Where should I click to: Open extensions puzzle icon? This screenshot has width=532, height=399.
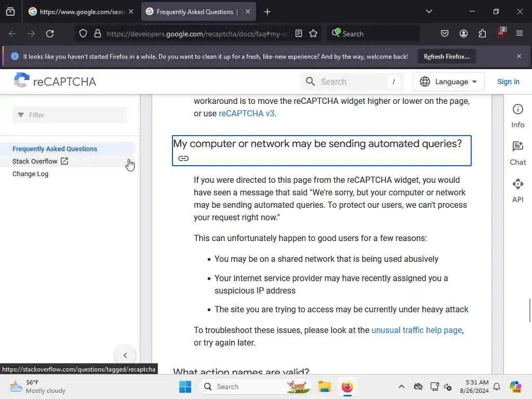pyautogui.click(x=482, y=33)
